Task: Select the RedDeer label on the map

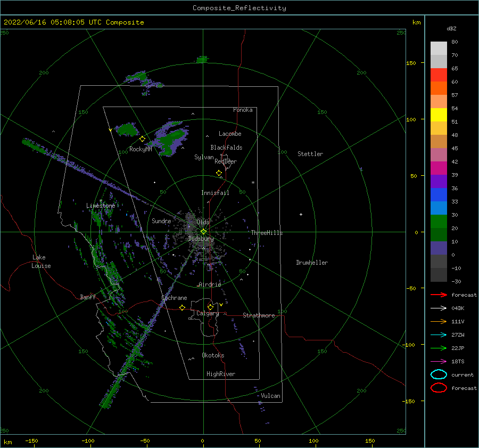Action: 226,161
